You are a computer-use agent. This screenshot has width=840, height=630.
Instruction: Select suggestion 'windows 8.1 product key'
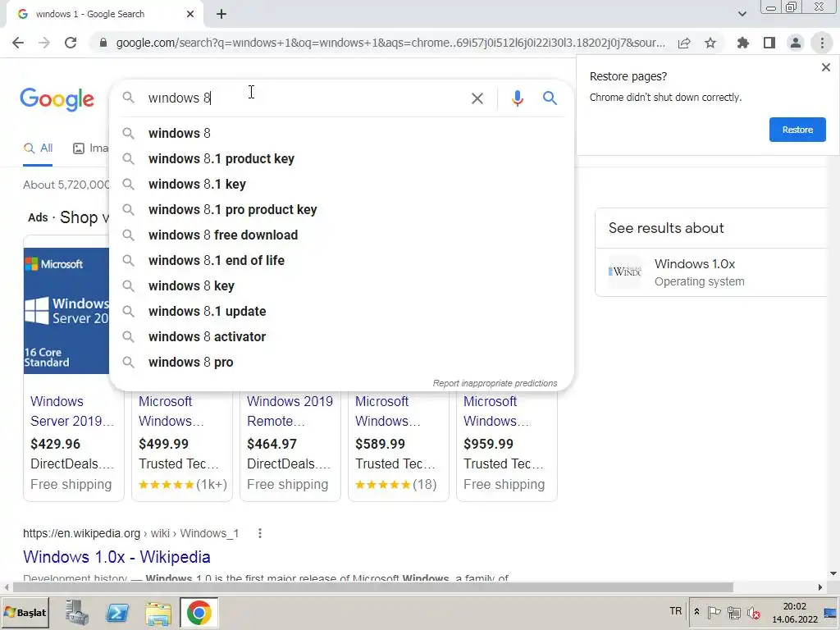coord(341,158)
